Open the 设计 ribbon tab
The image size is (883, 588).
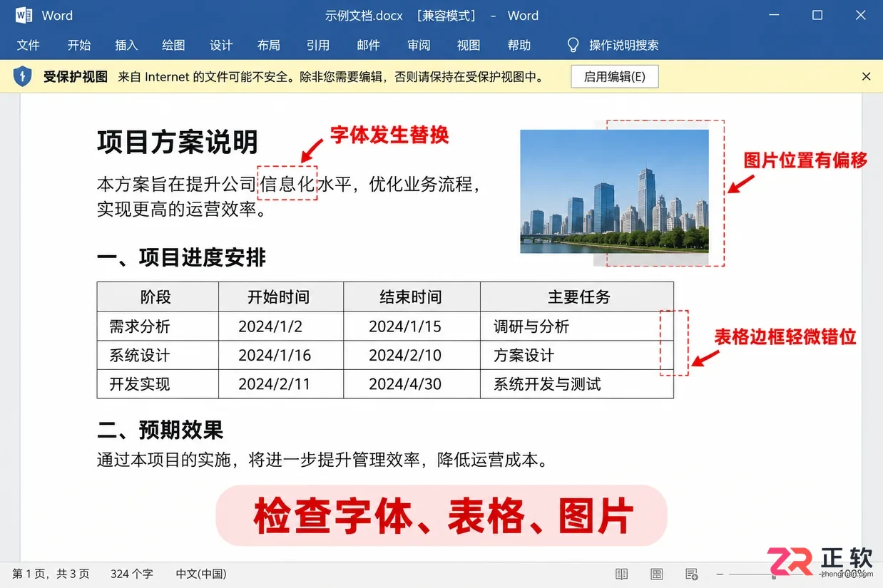(x=221, y=45)
